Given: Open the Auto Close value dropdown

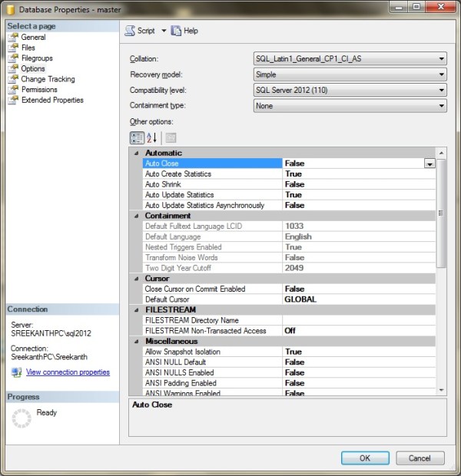Looking at the screenshot, I should pyautogui.click(x=429, y=164).
